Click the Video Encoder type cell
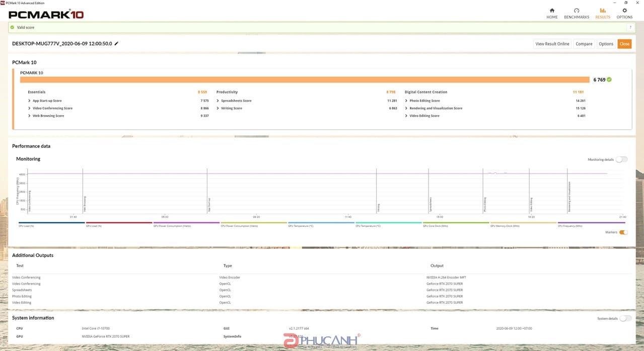Viewport: 644px width, 351px height. 229,278
